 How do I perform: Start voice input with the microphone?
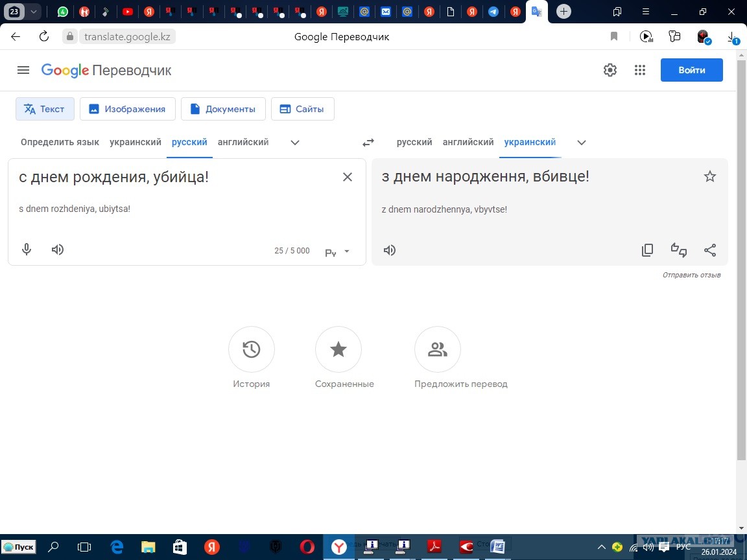27,250
